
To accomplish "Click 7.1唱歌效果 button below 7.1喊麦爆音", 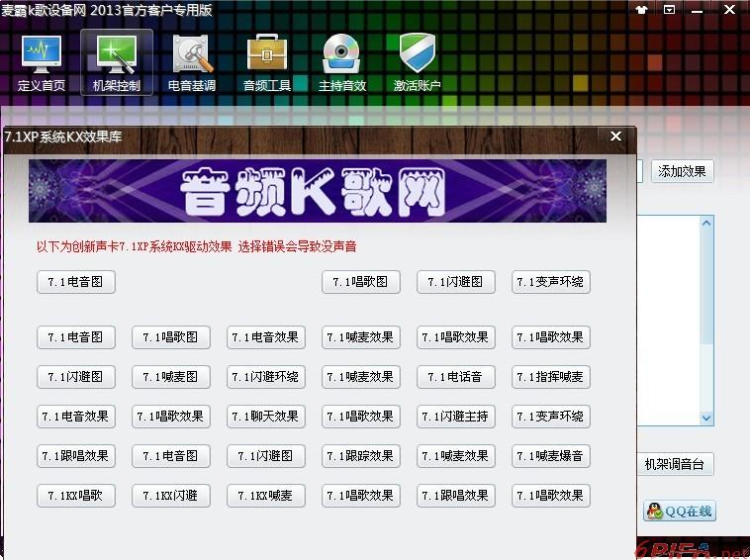I will [551, 496].
